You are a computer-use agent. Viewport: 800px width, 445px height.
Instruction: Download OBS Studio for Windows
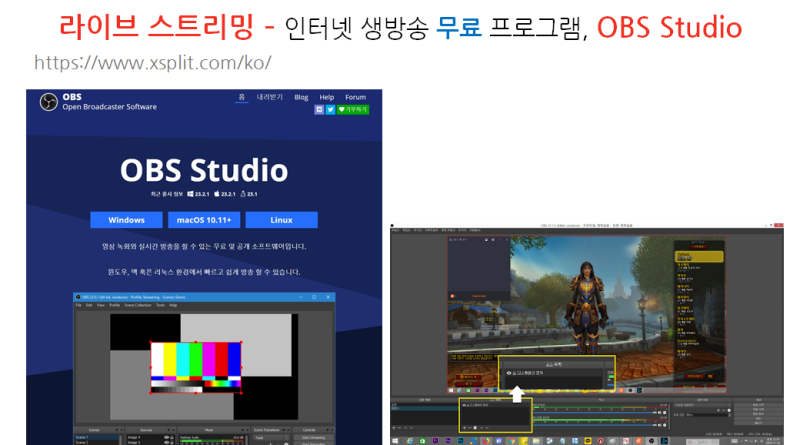click(127, 220)
